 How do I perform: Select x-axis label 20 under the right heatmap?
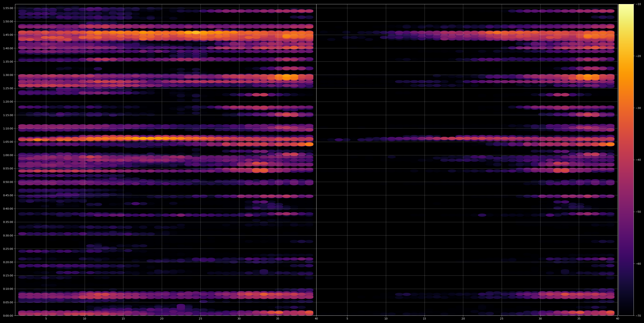463,319
